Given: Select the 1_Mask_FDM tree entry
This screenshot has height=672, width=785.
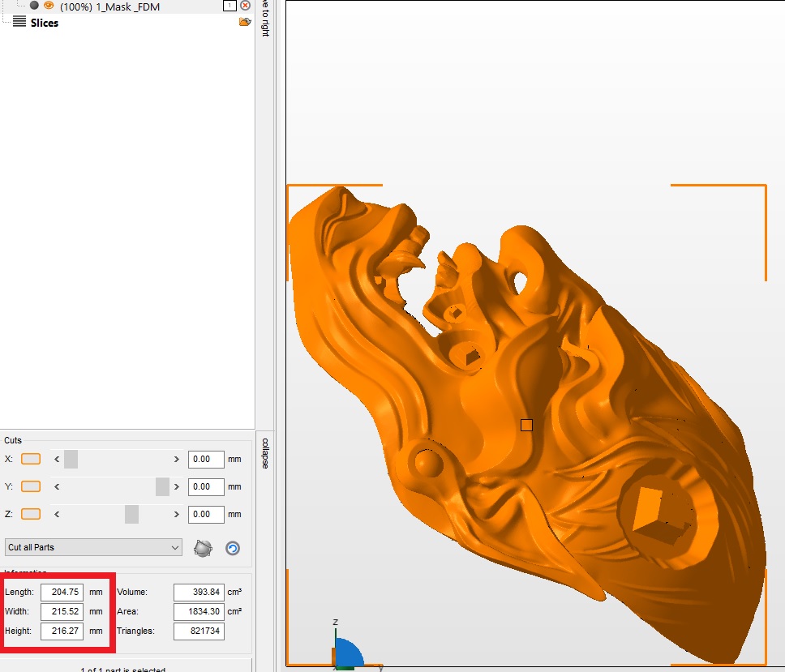Looking at the screenshot, I should click(109, 6).
